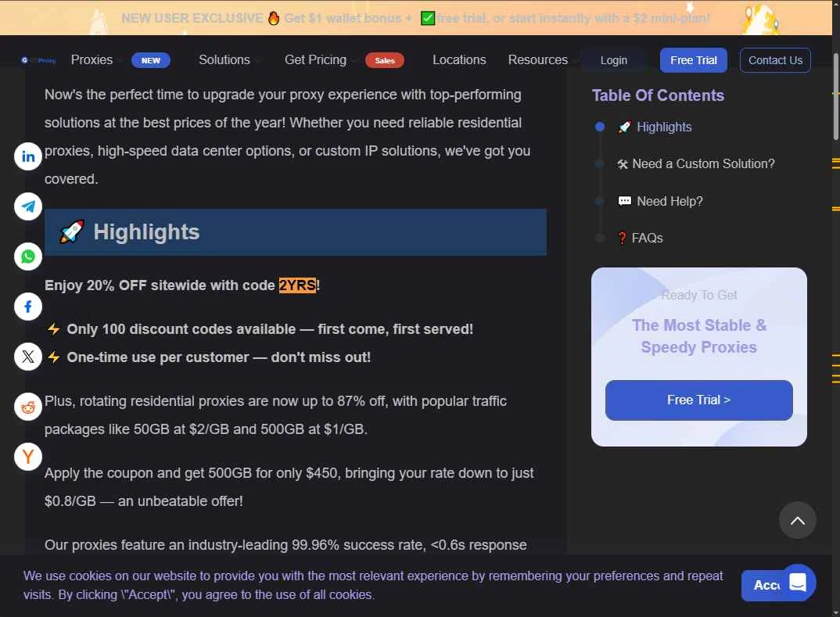This screenshot has height=617, width=840.
Task: Share article on LinkedIn
Action: [28, 156]
